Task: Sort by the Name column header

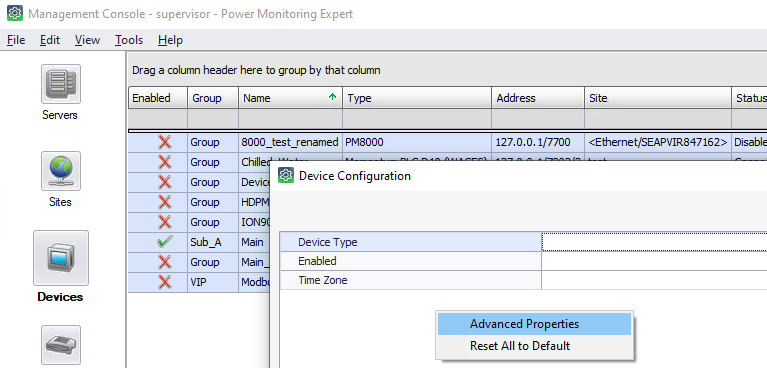Action: (x=291, y=98)
